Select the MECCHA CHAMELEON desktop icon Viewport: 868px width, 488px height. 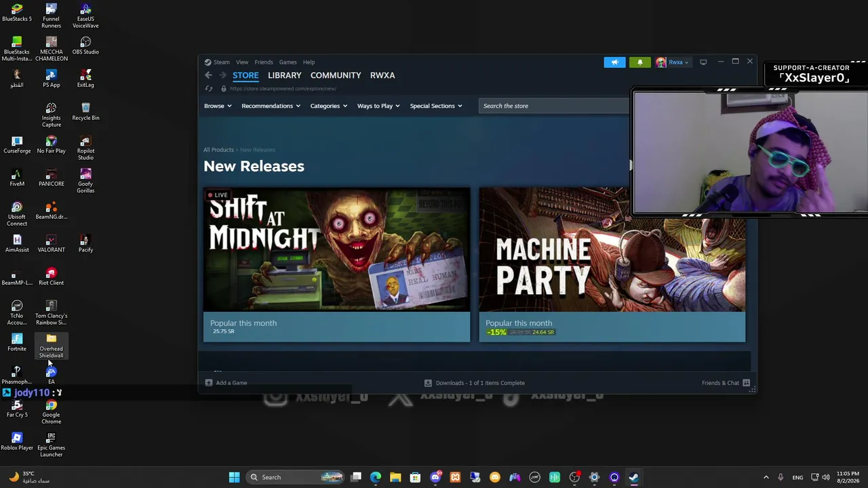click(51, 49)
